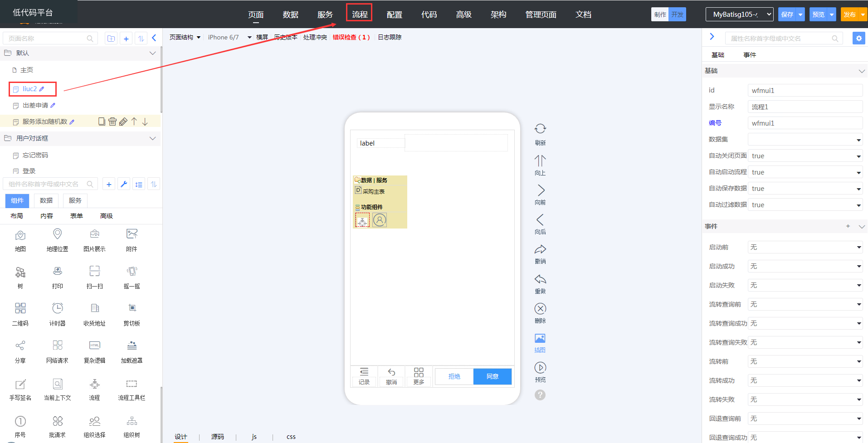Click the 错误检查 (1) link

[351, 37]
